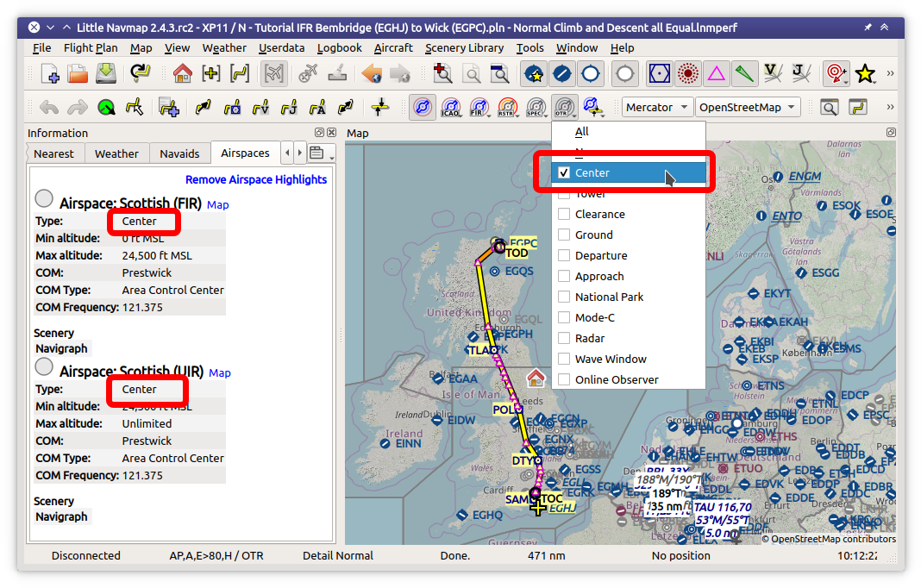The height and width of the screenshot is (588, 921).
Task: Open the Weather menu
Action: [224, 48]
